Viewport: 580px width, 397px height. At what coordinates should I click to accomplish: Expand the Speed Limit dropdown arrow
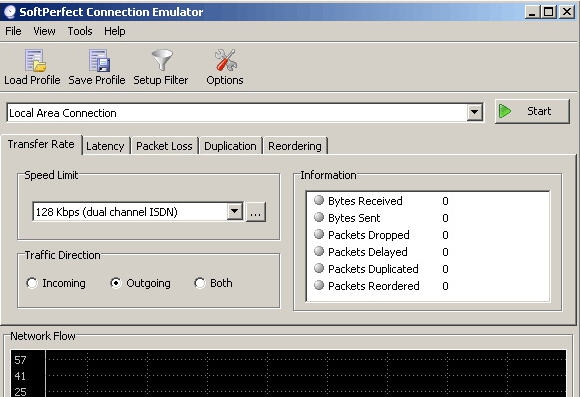(x=235, y=211)
